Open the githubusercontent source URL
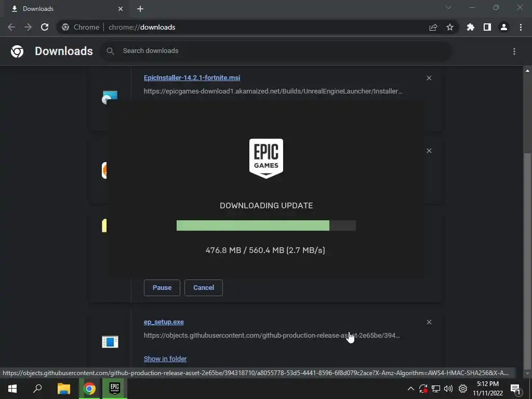532x399 pixels. click(x=272, y=336)
